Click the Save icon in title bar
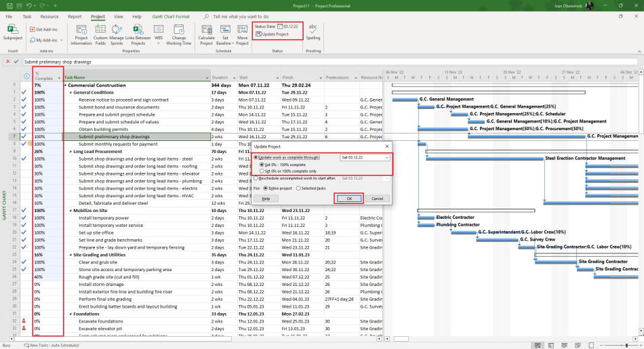The image size is (644, 349). (x=9, y=5)
